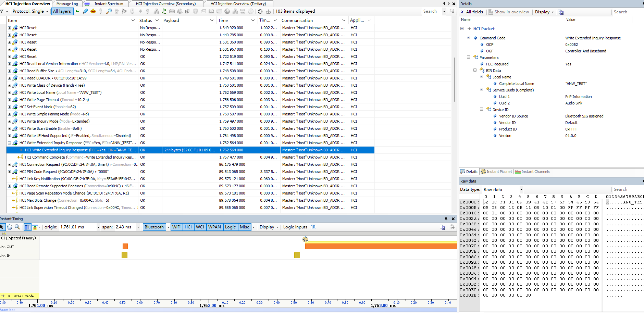Image resolution: width=644 pixels, height=313 pixels.
Task: Toggle the WiFi filter button
Action: tap(176, 227)
